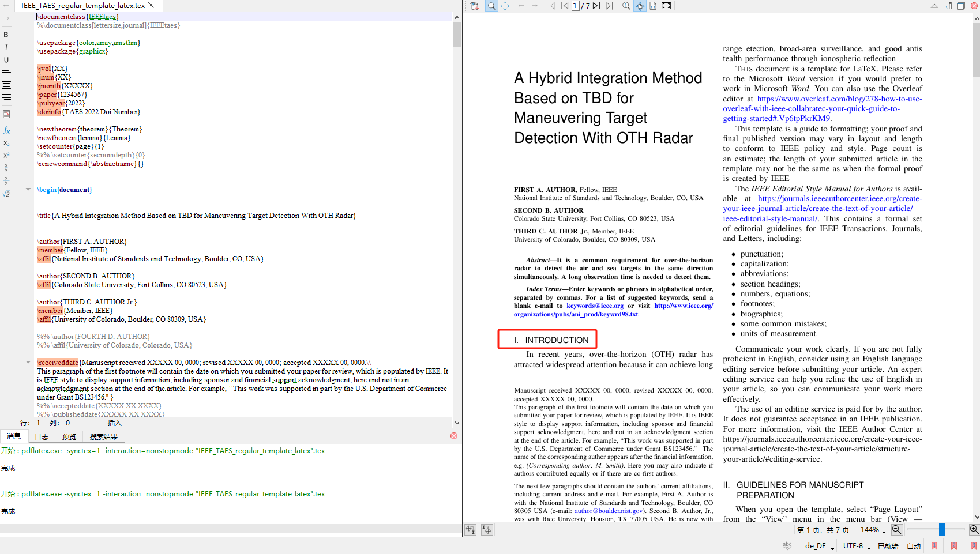This screenshot has height=554, width=980.
Task: Click the editor vertical scrollbar
Action: coord(457,35)
